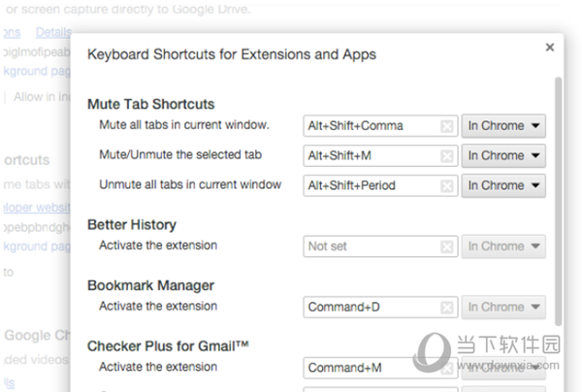Clear the Alt+Shift+M shortcut
The width and height of the screenshot is (582, 392).
(446, 156)
